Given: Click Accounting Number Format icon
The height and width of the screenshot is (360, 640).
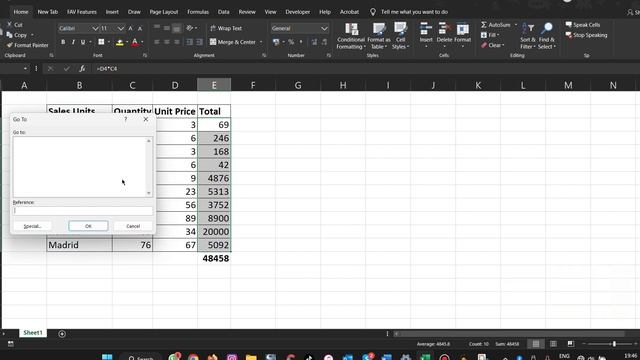Looking at the screenshot, I should point(276,42).
